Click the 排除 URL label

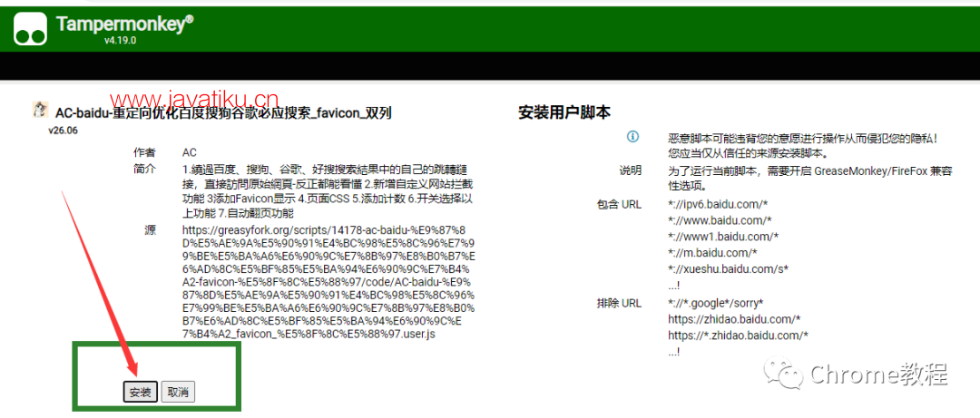pos(619,303)
